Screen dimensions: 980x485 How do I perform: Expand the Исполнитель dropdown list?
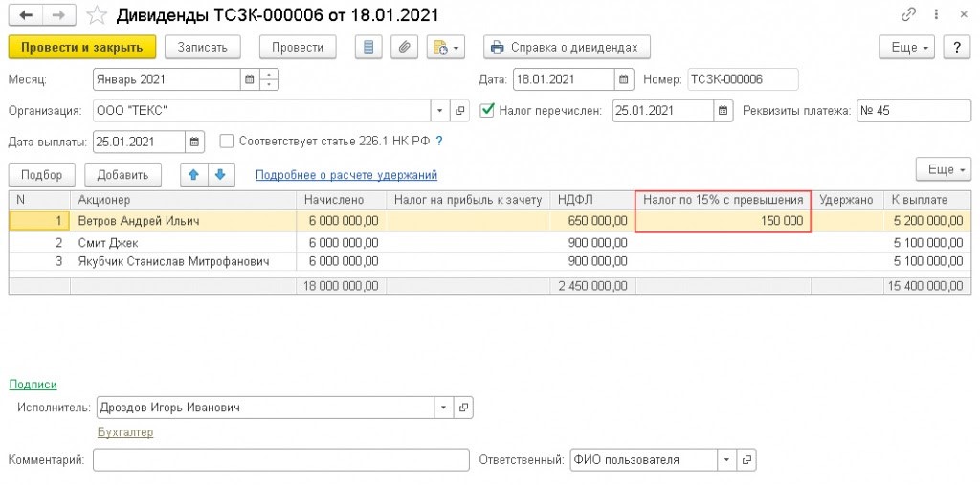(443, 408)
